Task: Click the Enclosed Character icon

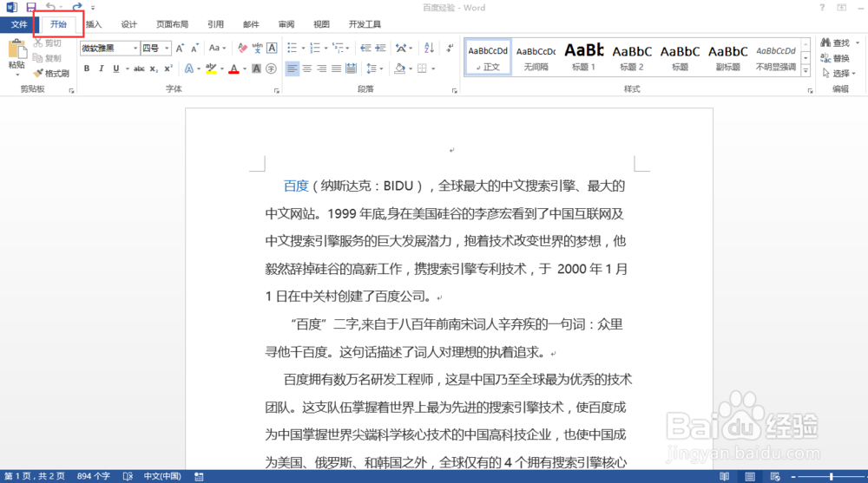Action: pyautogui.click(x=271, y=69)
